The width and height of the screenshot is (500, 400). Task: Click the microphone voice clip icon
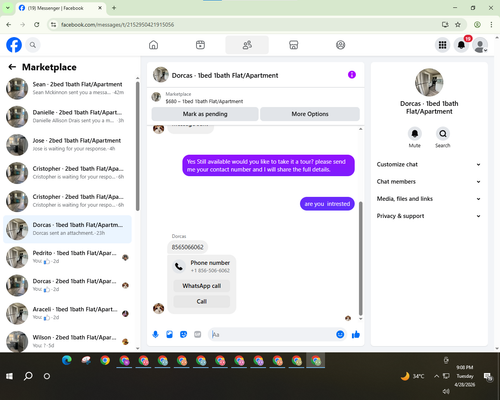(155, 334)
